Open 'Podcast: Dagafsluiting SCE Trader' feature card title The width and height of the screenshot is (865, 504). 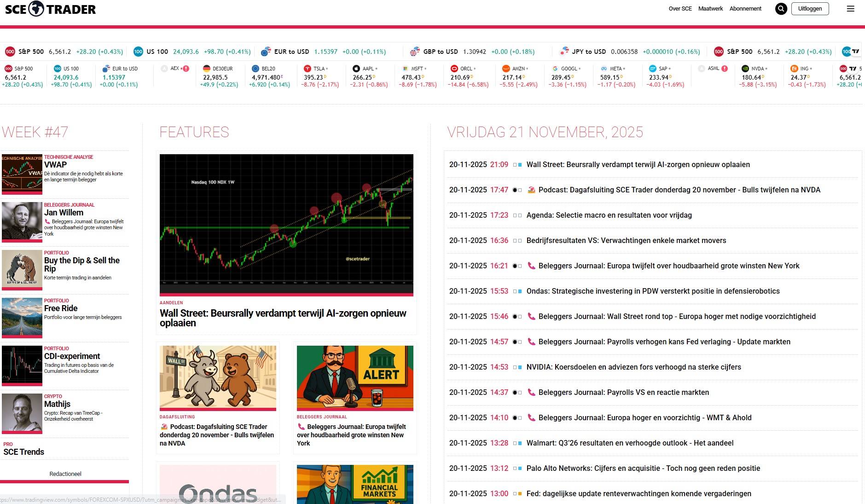pos(217,435)
